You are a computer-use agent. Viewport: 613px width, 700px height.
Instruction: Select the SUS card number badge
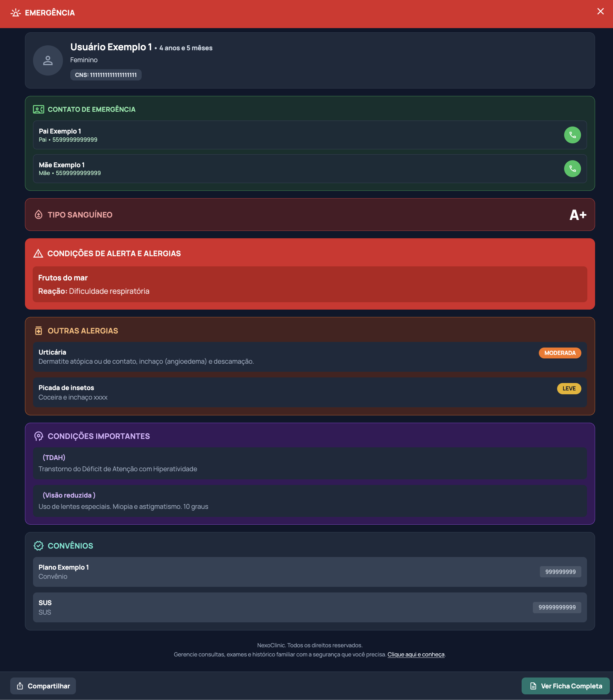557,607
